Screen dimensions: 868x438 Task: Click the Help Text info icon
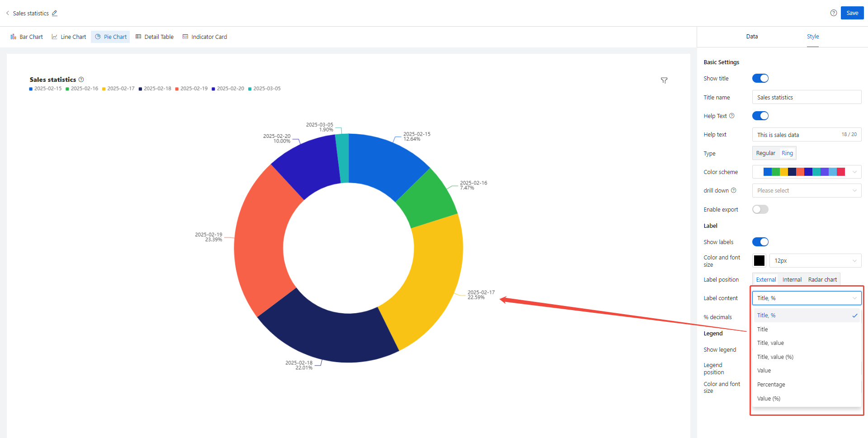tap(732, 116)
